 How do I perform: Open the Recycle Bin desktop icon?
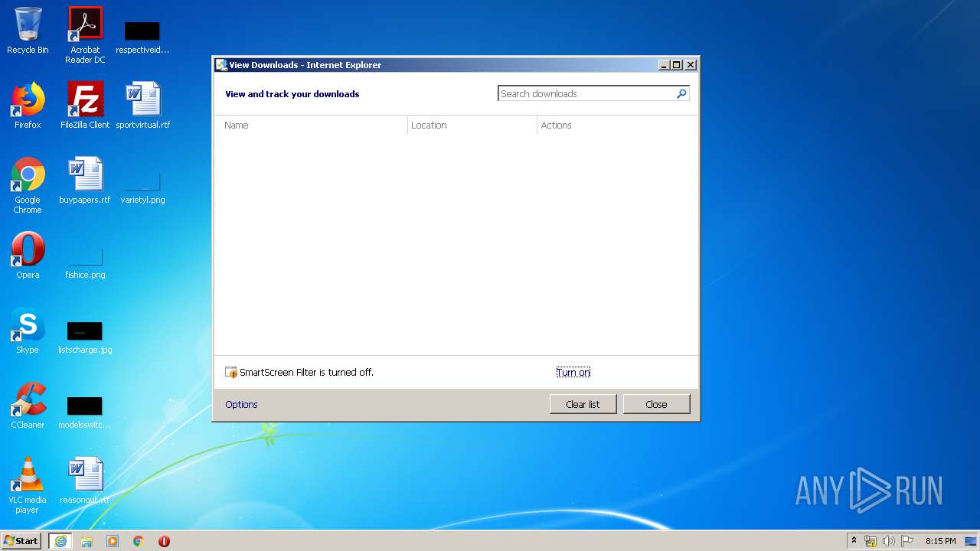pos(28,31)
